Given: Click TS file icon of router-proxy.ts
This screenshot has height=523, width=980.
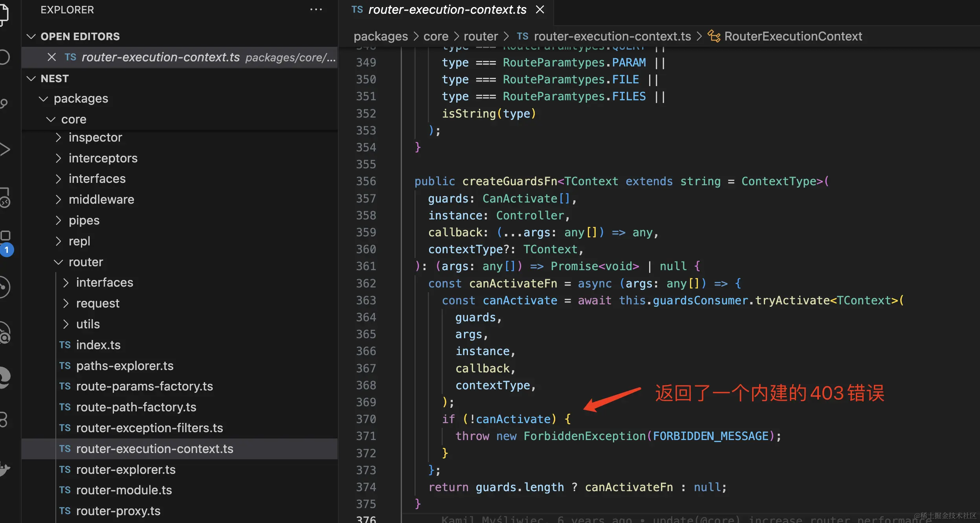Looking at the screenshot, I should (x=65, y=511).
